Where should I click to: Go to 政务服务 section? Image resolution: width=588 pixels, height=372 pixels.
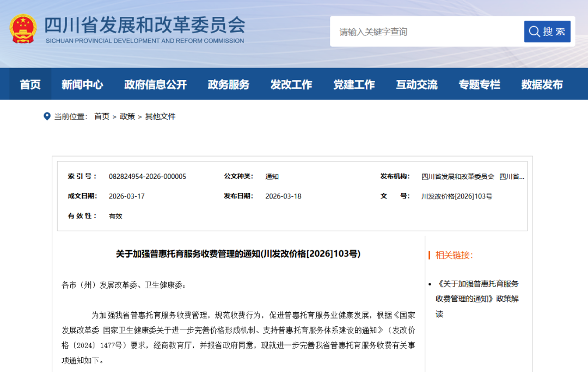(228, 84)
